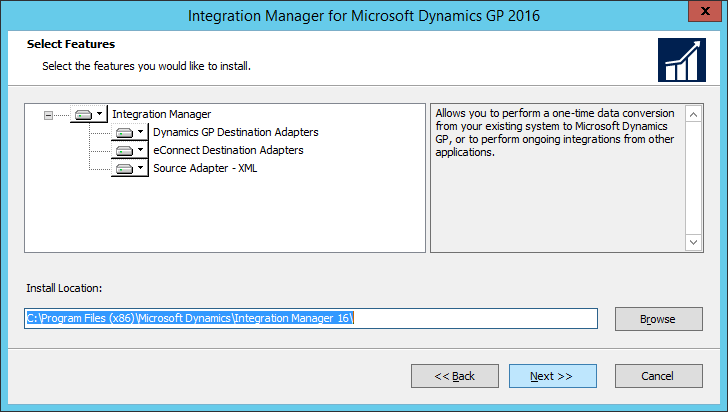Click the Select Features heading
This screenshot has width=728, height=412.
coord(71,44)
